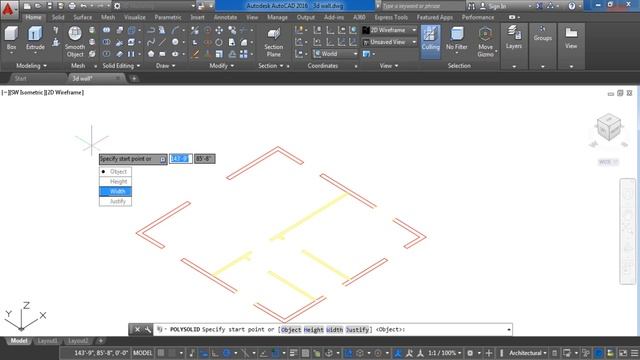Click the ViewCube in the drawing area
Screen dimensions: 640x360
point(609,127)
